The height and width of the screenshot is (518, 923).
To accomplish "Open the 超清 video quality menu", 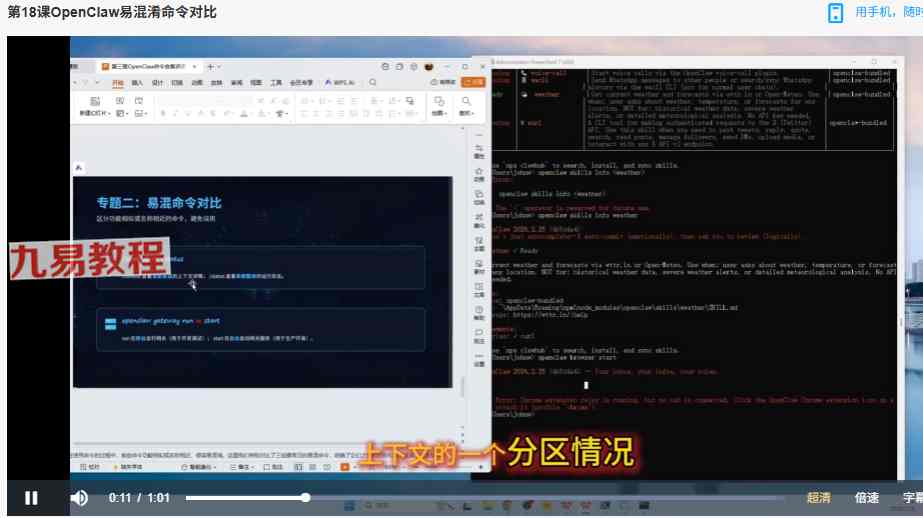I will point(818,498).
